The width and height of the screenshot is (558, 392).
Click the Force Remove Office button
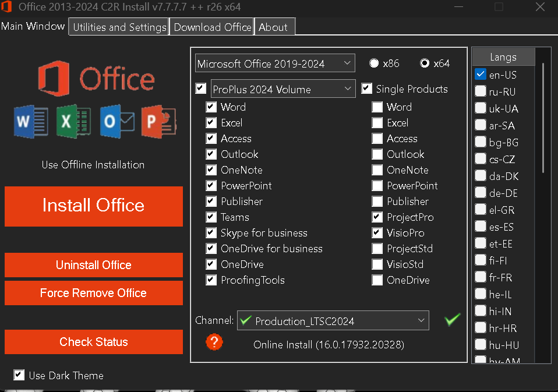point(94,293)
